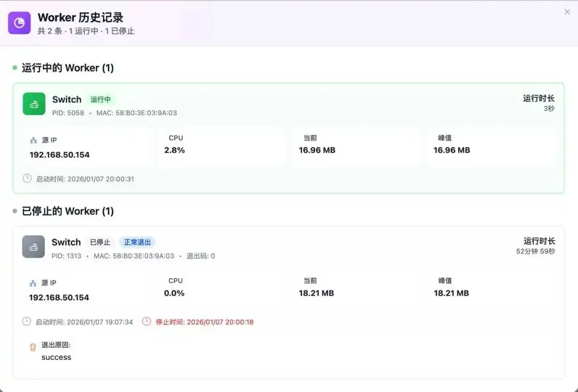Click the gray stopped Switch worker icon
Screen dimensions: 578x392
click(x=33, y=247)
